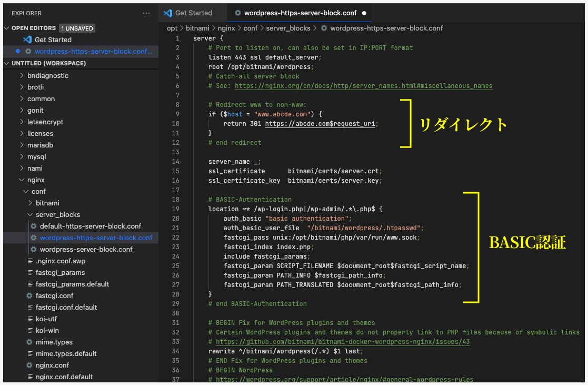Image resolution: width=588 pixels, height=385 pixels.
Task: Open wordpress-server-block.conf file
Action: pyautogui.click(x=86, y=250)
